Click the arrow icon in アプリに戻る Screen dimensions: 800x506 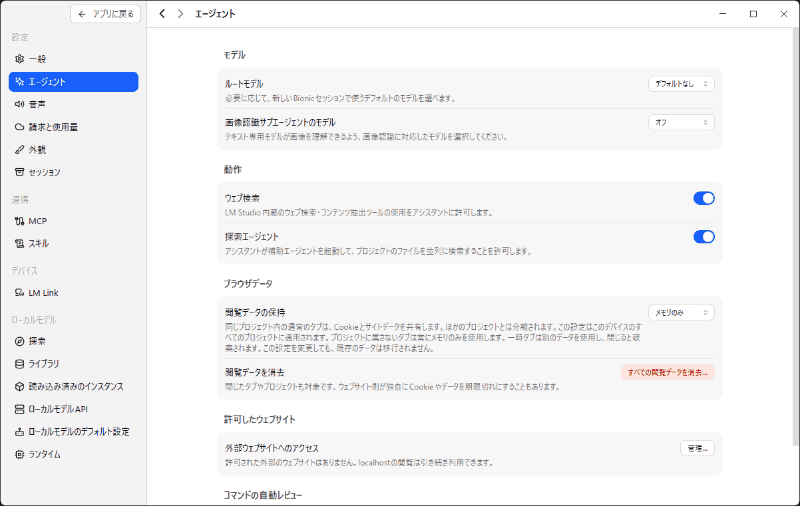click(x=82, y=14)
